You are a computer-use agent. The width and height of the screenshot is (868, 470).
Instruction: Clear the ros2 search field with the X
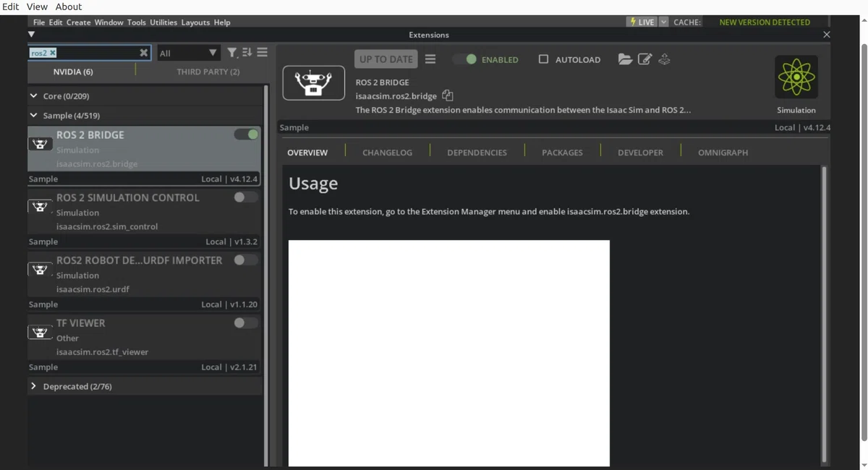(x=143, y=53)
